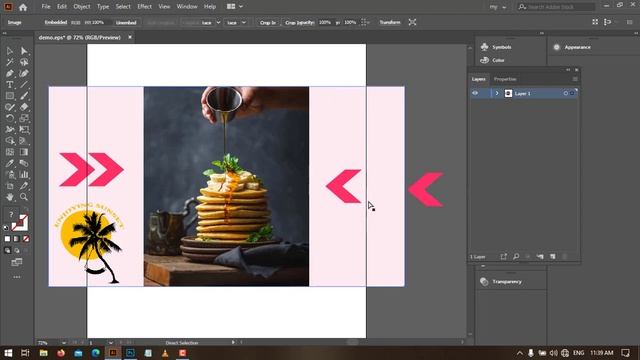Viewport: 640px width, 360px height.
Task: Open the File menu
Action: pos(46,7)
